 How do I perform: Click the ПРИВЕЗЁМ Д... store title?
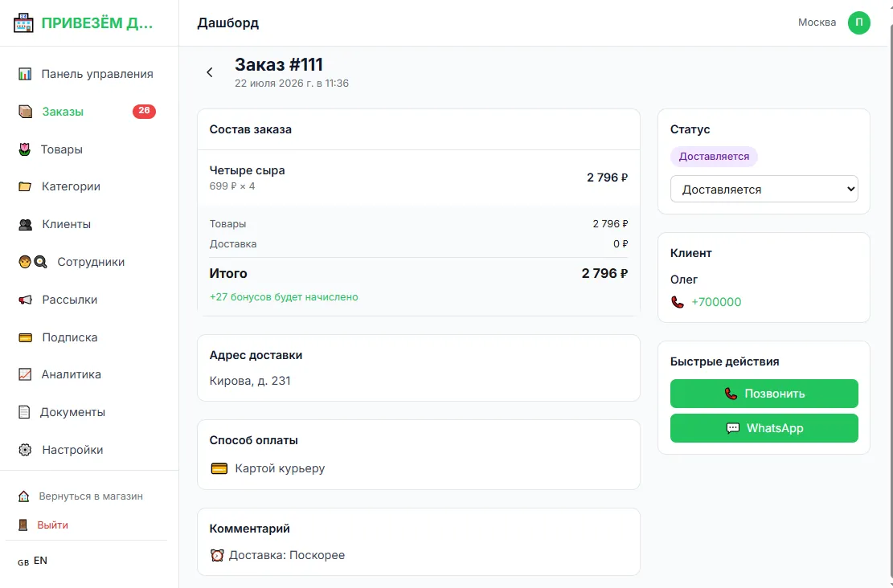pyautogui.click(x=96, y=22)
